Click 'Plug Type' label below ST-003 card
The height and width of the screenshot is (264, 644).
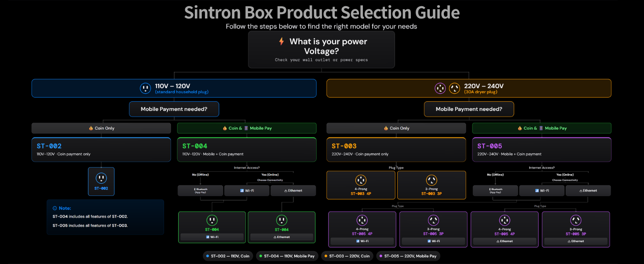click(x=396, y=168)
